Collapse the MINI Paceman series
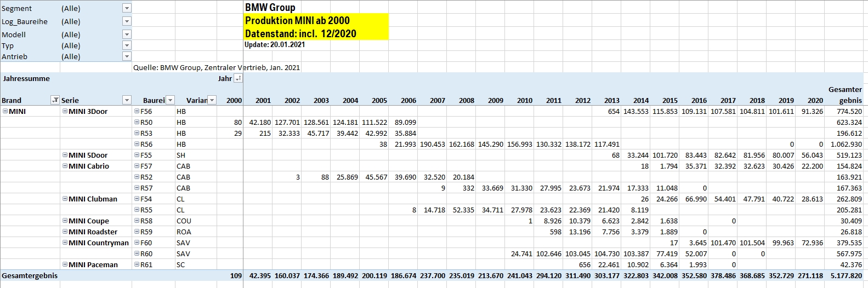Viewport: 868px width, 288px height. [65, 264]
